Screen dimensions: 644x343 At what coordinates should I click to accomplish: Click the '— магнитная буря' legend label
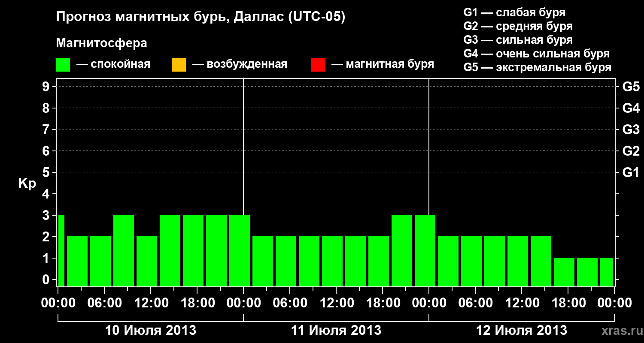tap(383, 64)
